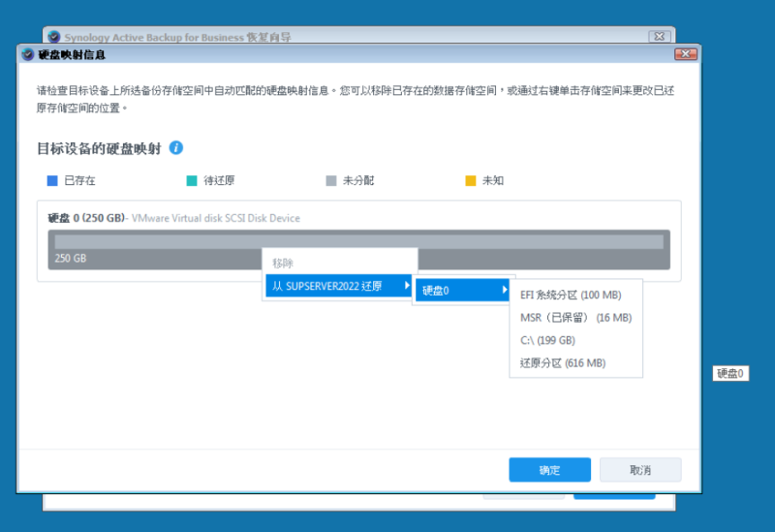The image size is (775, 532).
Task: Expand arrow next to 硬盘0 submenu item
Action: click(x=505, y=290)
